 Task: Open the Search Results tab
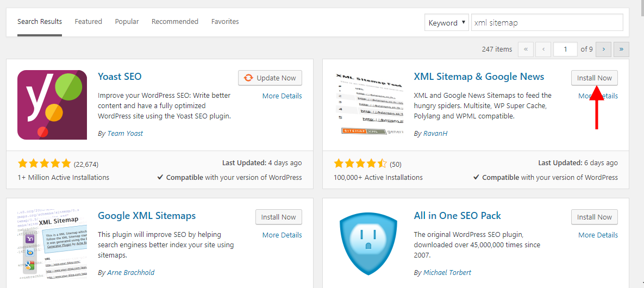(40, 22)
